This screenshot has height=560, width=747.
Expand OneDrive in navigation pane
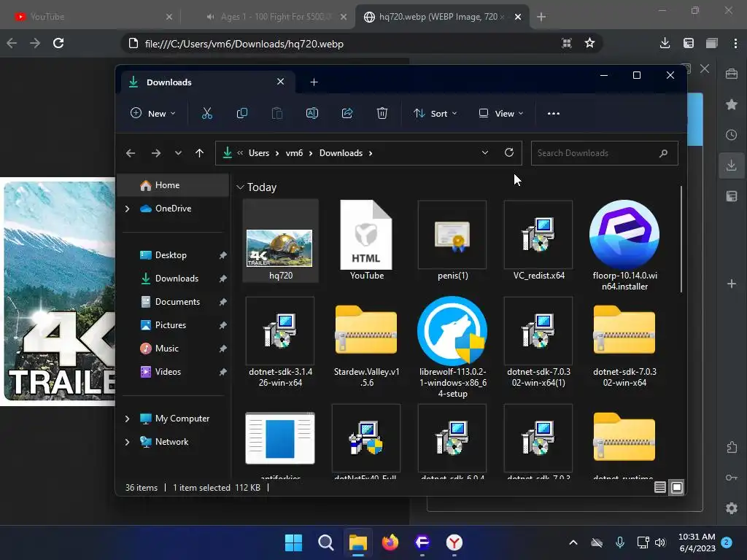tap(127, 209)
